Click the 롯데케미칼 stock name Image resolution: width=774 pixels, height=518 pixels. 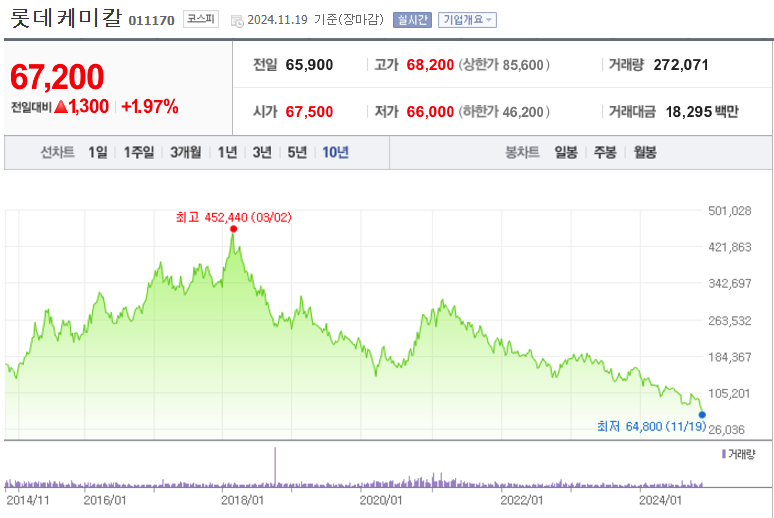point(66,18)
